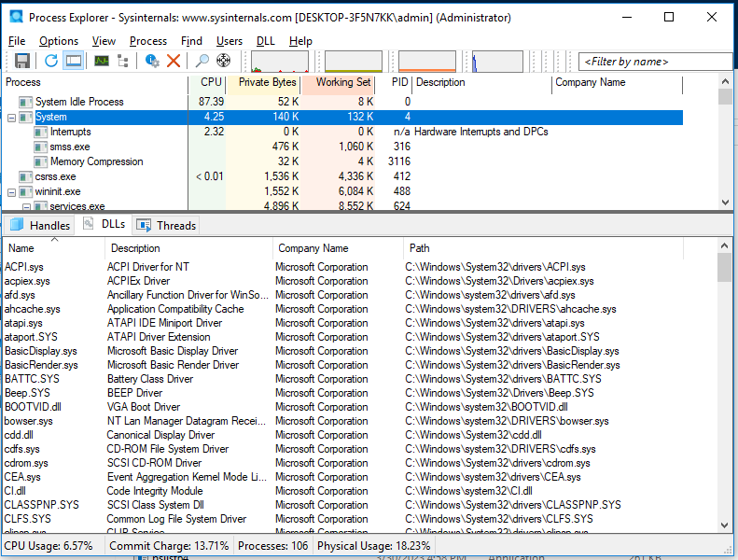Click the I/O activity mini graph
This screenshot has height=560, width=738.
(497, 62)
